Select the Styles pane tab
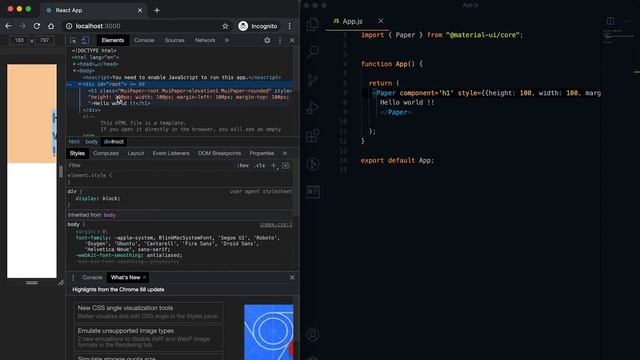This screenshot has width=640, height=360. [77, 153]
